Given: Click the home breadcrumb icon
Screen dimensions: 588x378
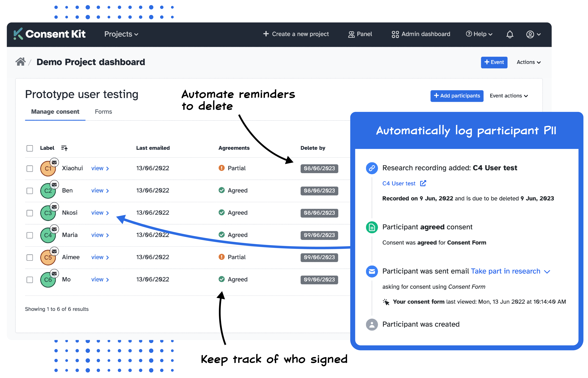Looking at the screenshot, I should pos(20,62).
